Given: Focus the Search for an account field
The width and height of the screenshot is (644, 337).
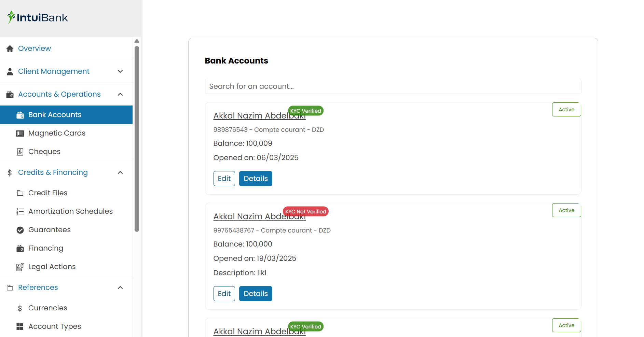Looking at the screenshot, I should pyautogui.click(x=393, y=86).
